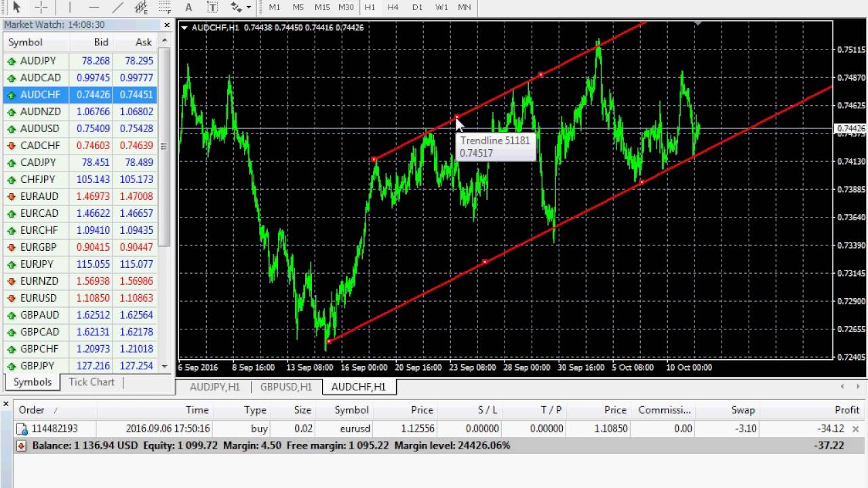This screenshot has width=868, height=488.
Task: Click the CADJPY up-arrow icon
Action: 12,163
